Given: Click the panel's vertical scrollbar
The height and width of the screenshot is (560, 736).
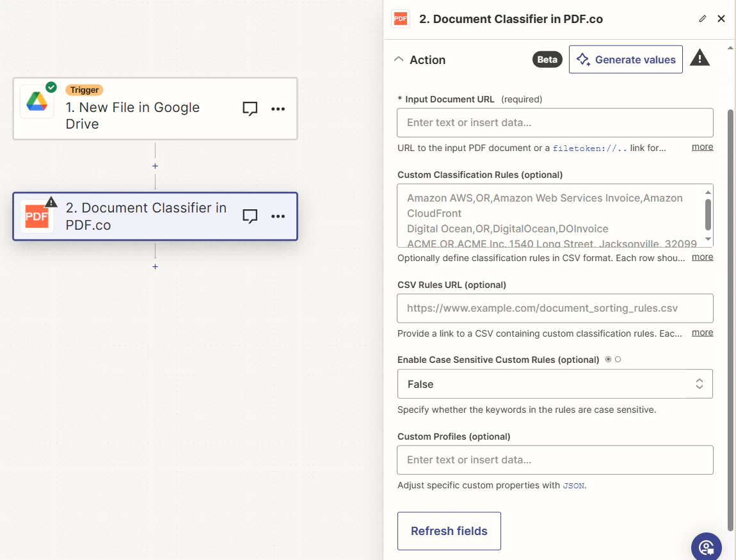Looking at the screenshot, I should pyautogui.click(x=730, y=320).
